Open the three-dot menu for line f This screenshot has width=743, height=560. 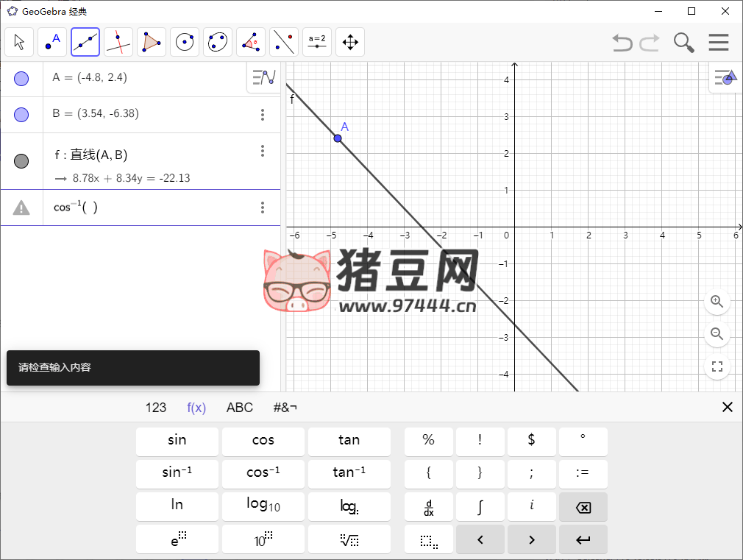tap(263, 151)
